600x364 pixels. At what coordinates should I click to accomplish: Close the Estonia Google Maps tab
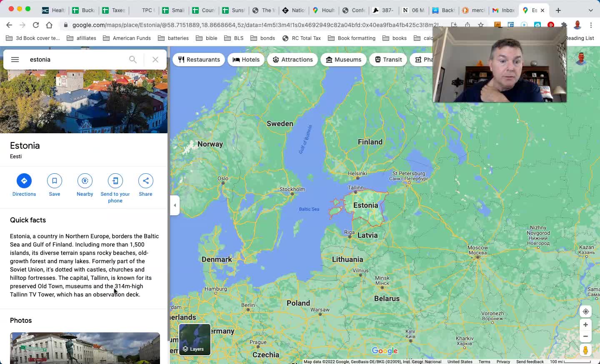[542, 10]
